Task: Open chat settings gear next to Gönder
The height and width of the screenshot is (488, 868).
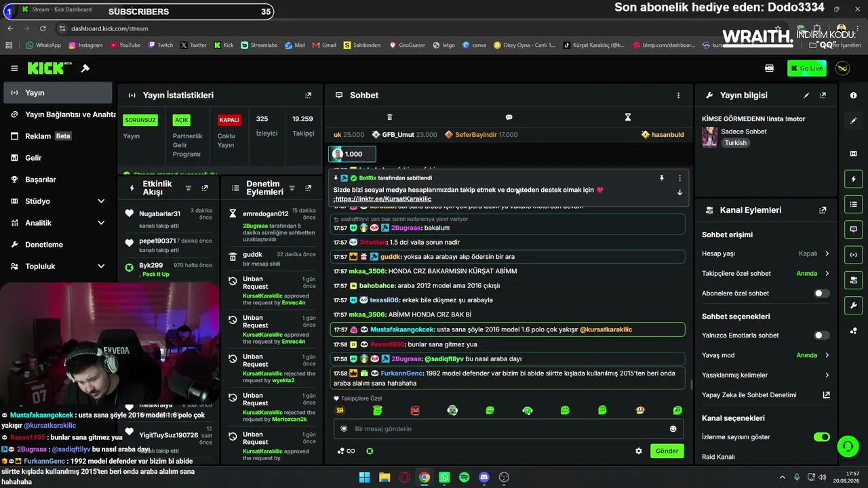Action: (x=639, y=451)
